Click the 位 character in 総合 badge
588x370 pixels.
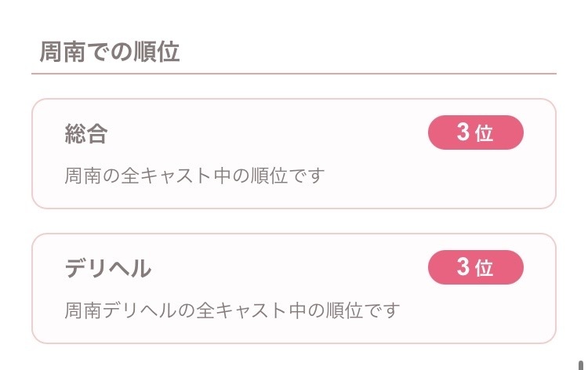coord(485,133)
